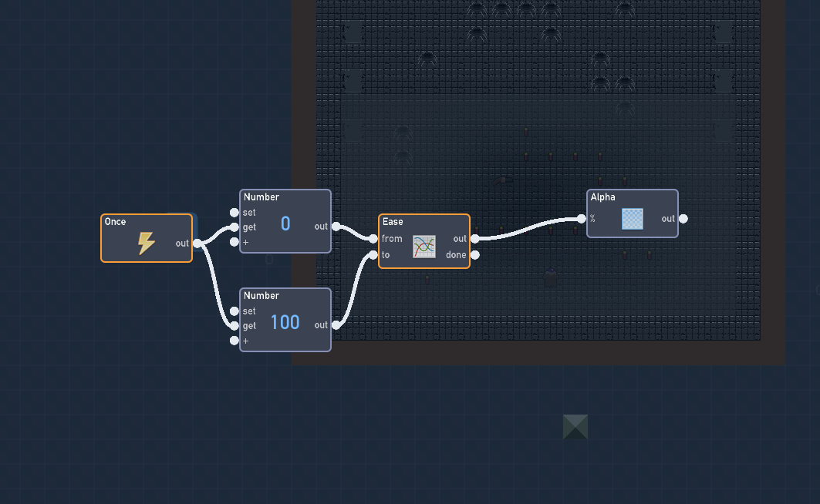
Task: Click the "+" port on the Number 0 node
Action: 234,241
